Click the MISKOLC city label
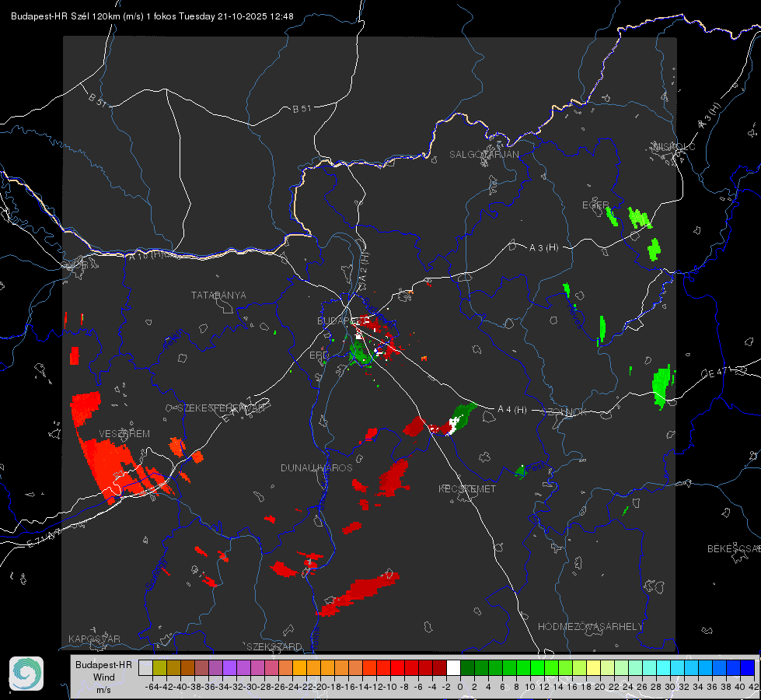This screenshot has width=761, height=700. tap(674, 146)
